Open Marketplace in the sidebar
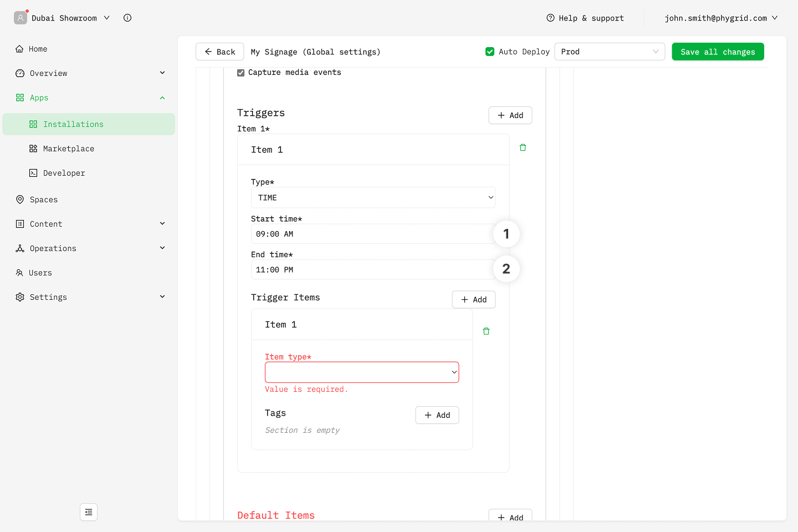 69,149
